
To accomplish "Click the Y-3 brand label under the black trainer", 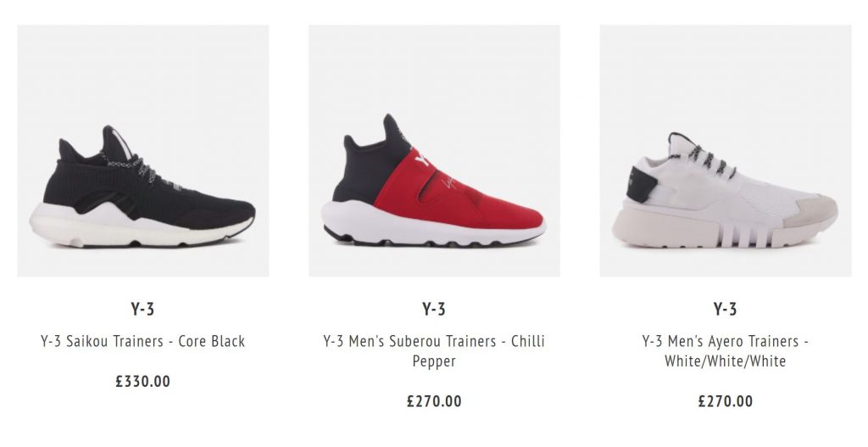I will (142, 309).
